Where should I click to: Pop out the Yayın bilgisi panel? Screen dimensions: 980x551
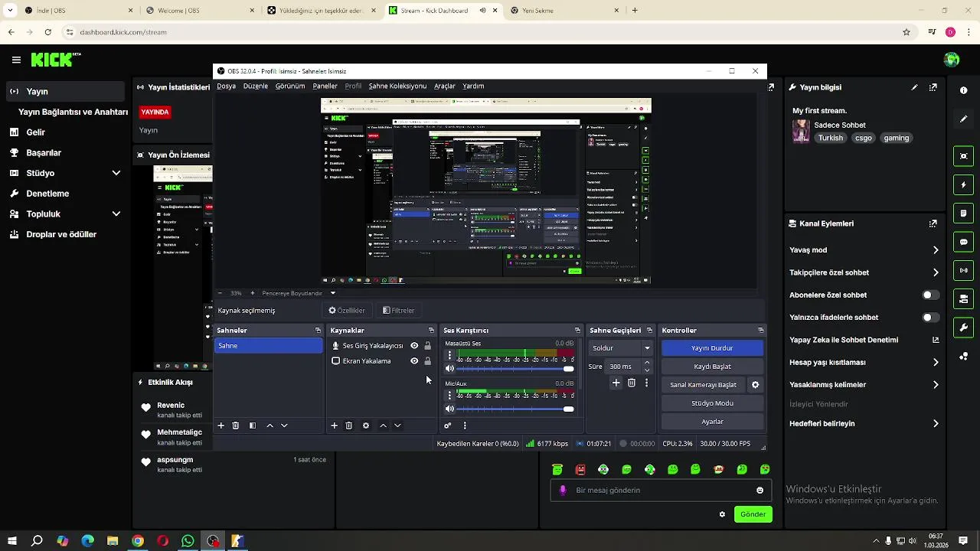coord(933,87)
